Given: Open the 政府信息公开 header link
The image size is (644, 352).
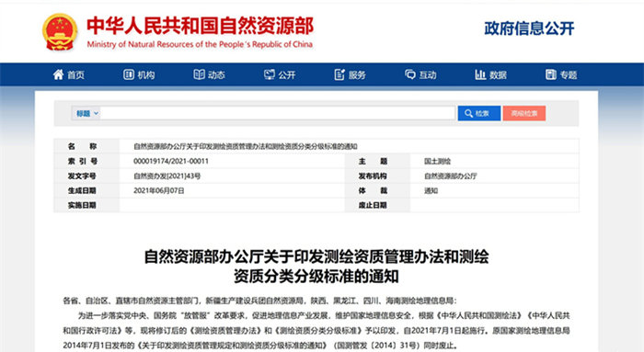Looking at the screenshot, I should click(529, 28).
